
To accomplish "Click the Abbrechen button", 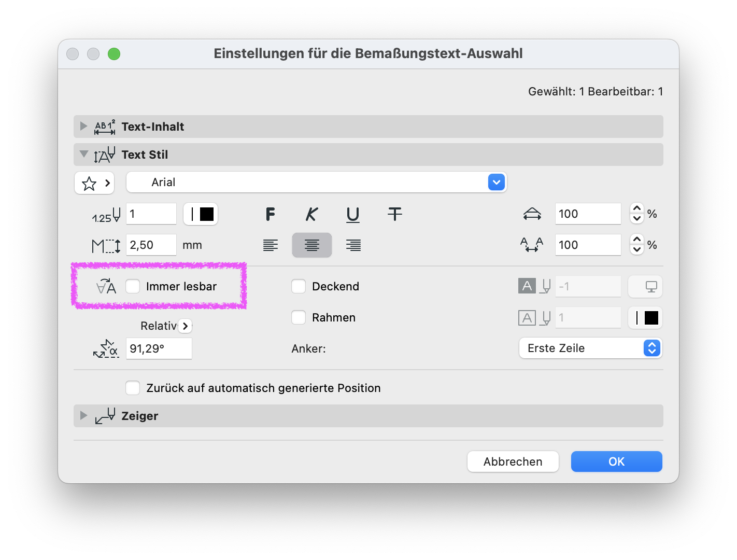I will [x=513, y=461].
